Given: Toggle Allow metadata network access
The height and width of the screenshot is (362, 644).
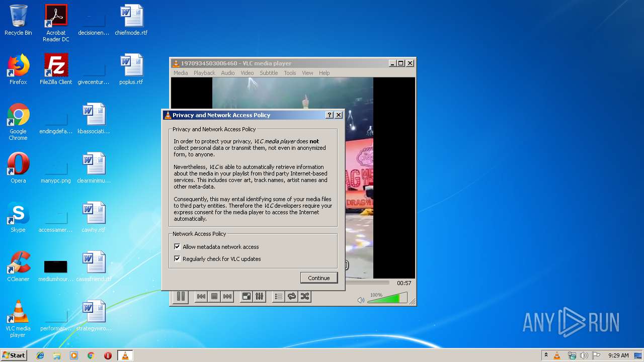Looking at the screenshot, I should (177, 247).
